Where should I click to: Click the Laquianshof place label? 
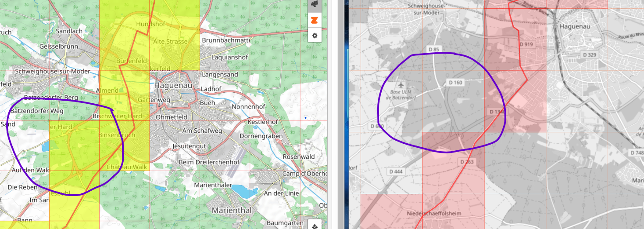230,57
